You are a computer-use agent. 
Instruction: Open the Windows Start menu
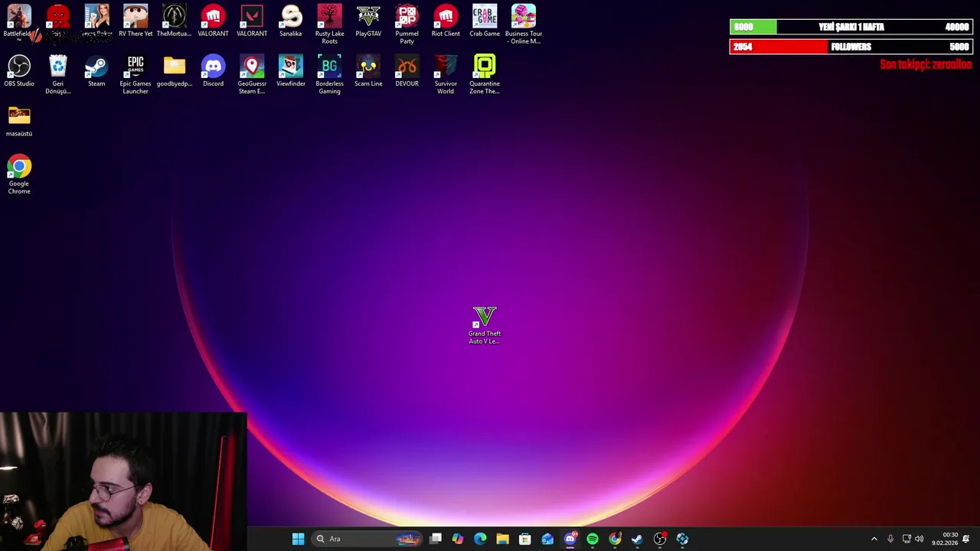click(298, 539)
